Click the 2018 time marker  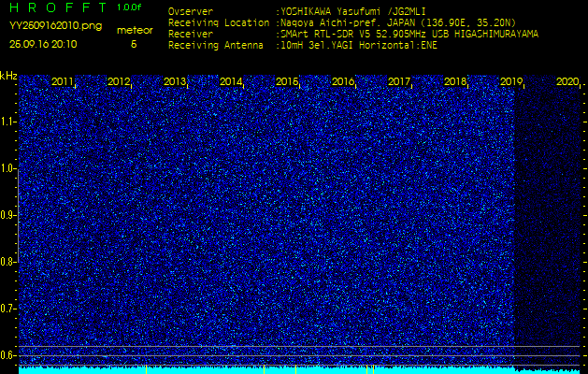[x=455, y=81]
